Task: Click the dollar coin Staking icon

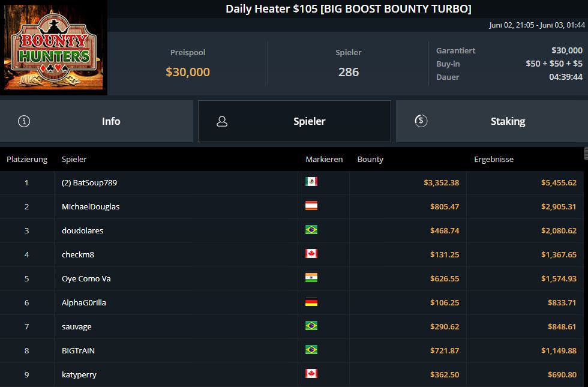Action: tap(421, 121)
